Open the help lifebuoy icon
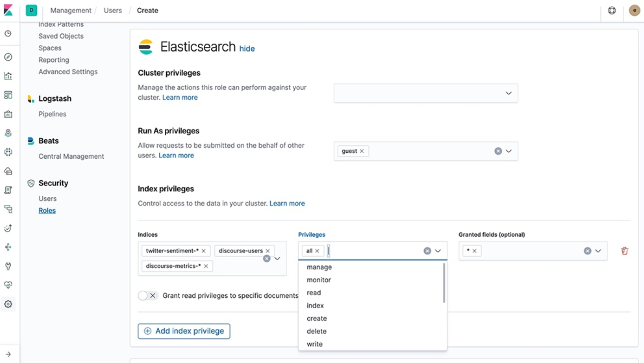 coord(612,10)
